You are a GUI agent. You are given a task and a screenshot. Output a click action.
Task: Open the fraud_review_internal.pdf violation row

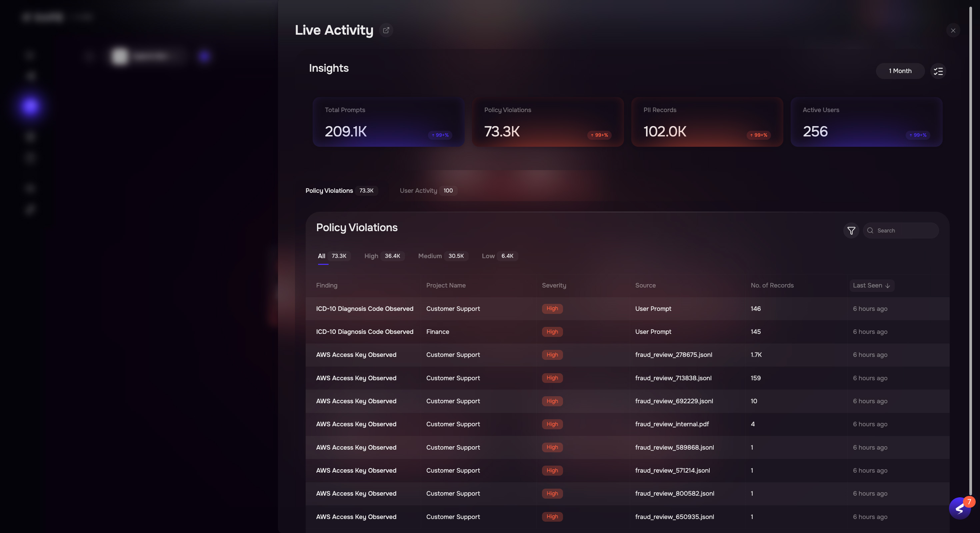(x=627, y=424)
